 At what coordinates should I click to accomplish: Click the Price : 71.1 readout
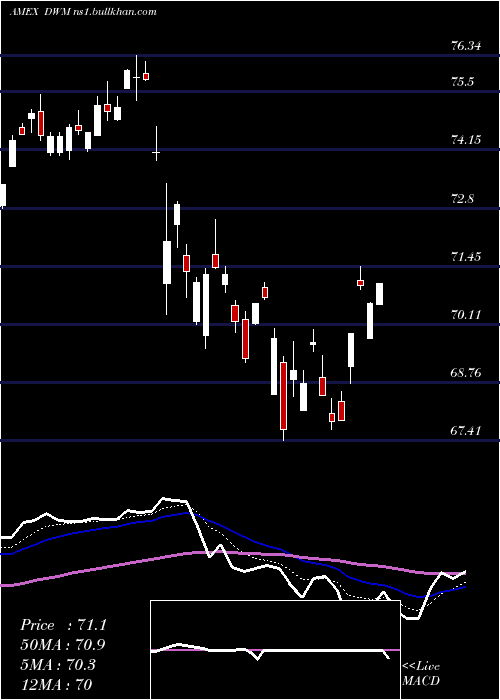63,625
